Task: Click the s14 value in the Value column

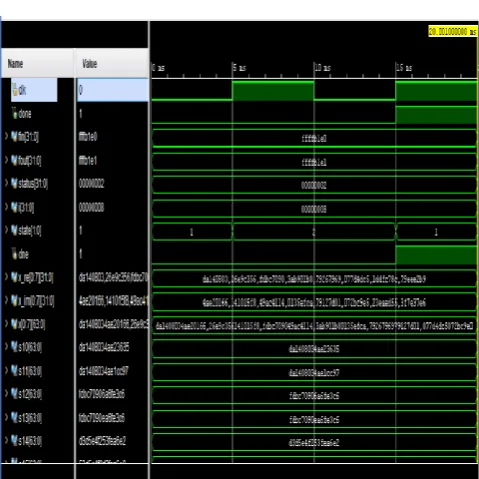Action: pyautogui.click(x=102, y=441)
